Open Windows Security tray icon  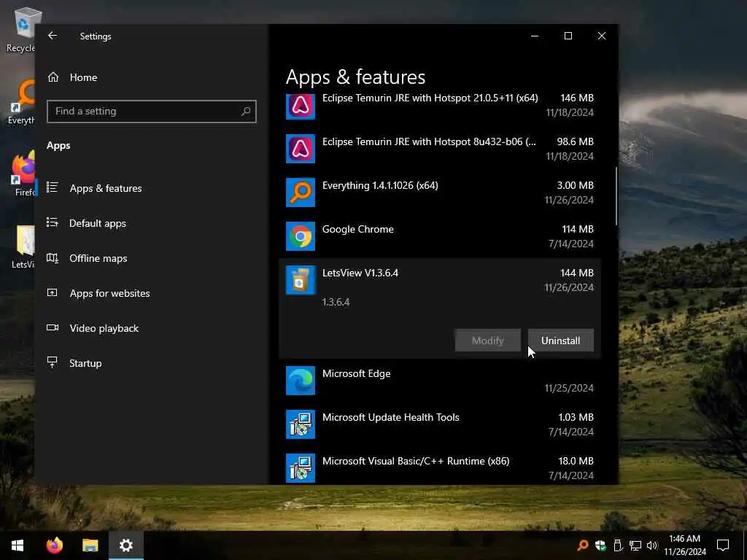coord(600,545)
